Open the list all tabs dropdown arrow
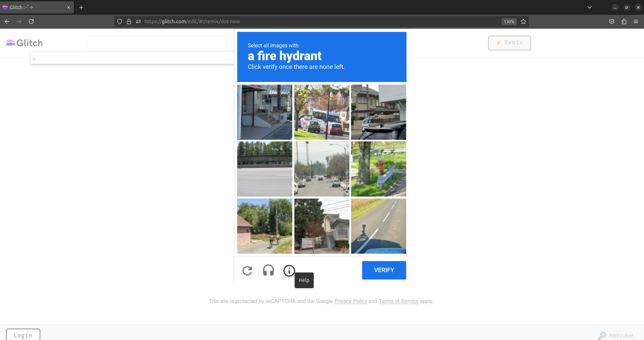Screen dimensions: 644x340 coord(590,7)
